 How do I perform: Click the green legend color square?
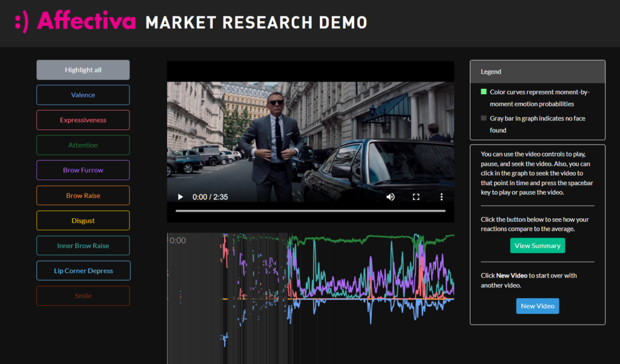coord(484,92)
